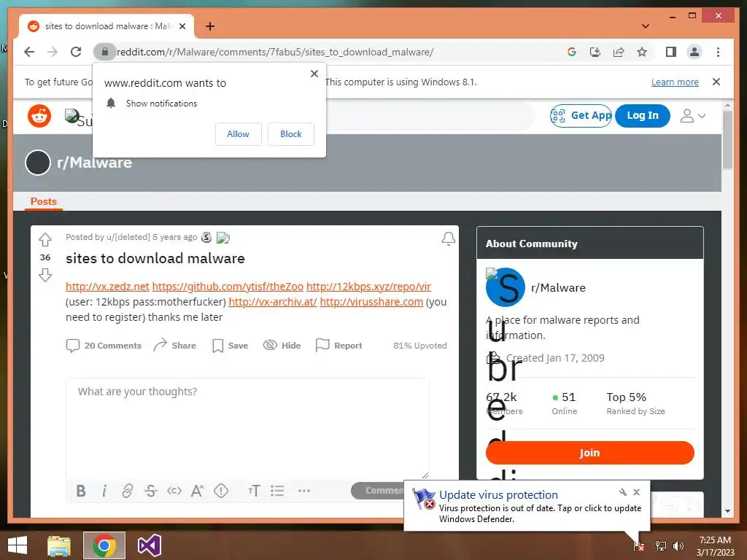Go back with the browser back arrow
This screenshot has width=747, height=560.
pos(29,52)
